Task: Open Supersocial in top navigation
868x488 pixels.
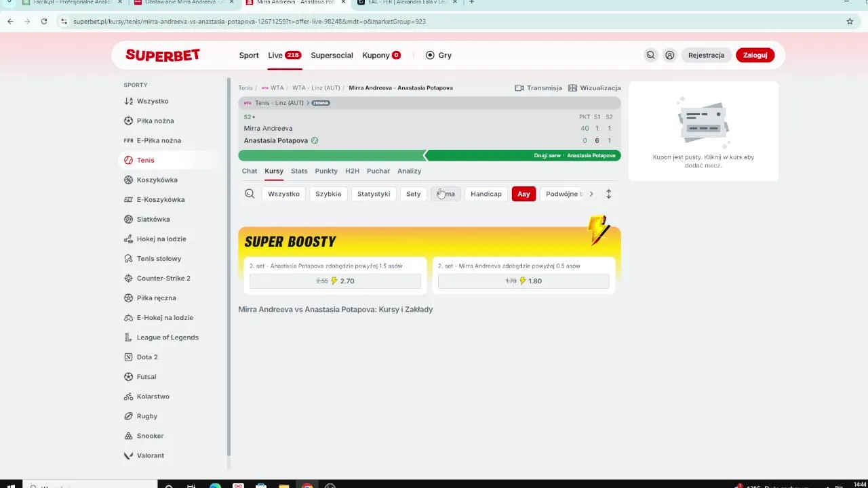Action: pyautogui.click(x=332, y=56)
